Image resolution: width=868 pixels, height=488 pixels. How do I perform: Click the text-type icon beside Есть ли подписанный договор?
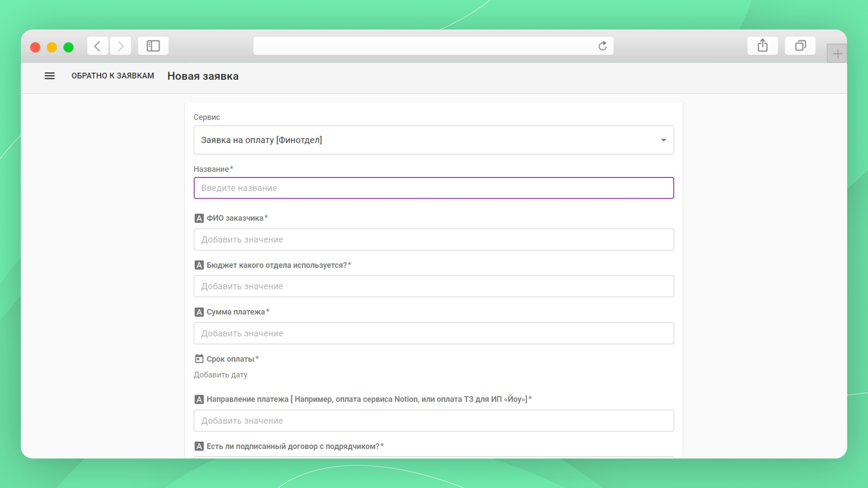pyautogui.click(x=199, y=446)
